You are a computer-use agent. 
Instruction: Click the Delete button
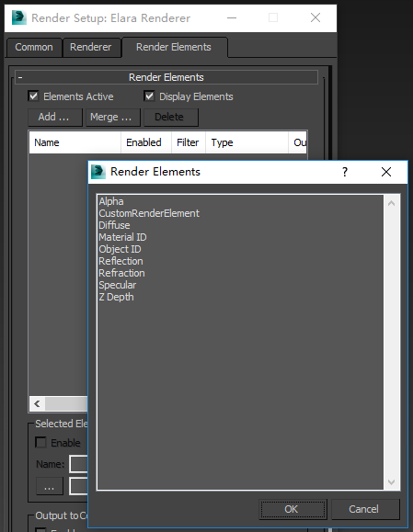pyautogui.click(x=170, y=117)
